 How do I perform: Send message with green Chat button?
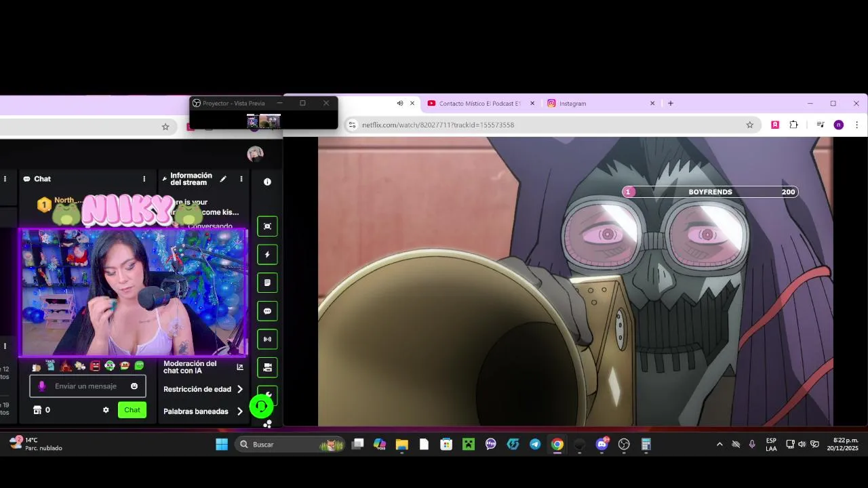pos(132,410)
